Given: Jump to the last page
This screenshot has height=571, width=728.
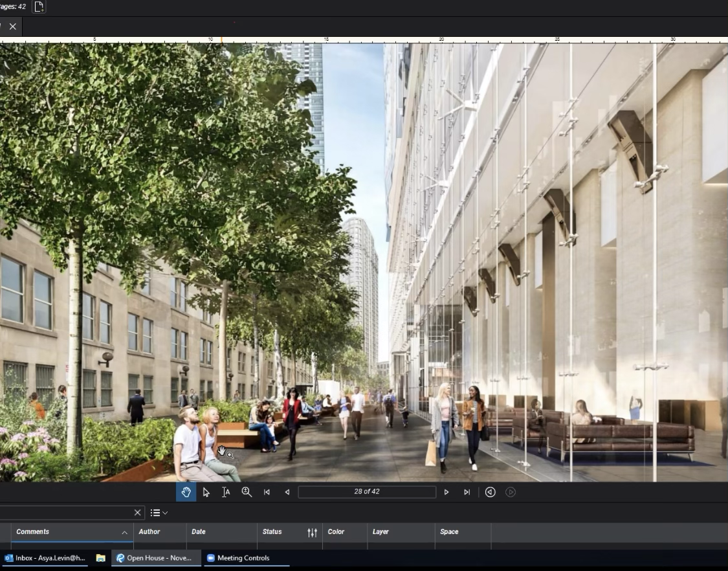Looking at the screenshot, I should pos(467,492).
